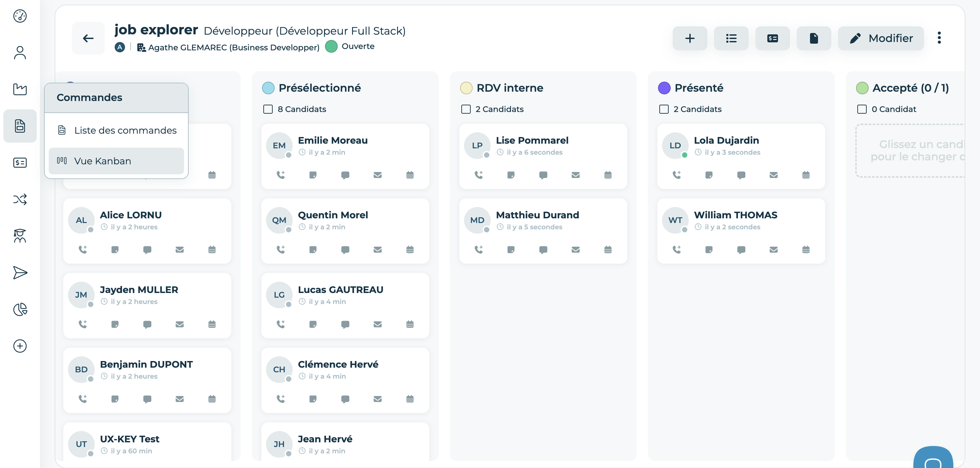980x468 pixels.
Task: Open the three-dot more options menu
Action: click(x=939, y=38)
